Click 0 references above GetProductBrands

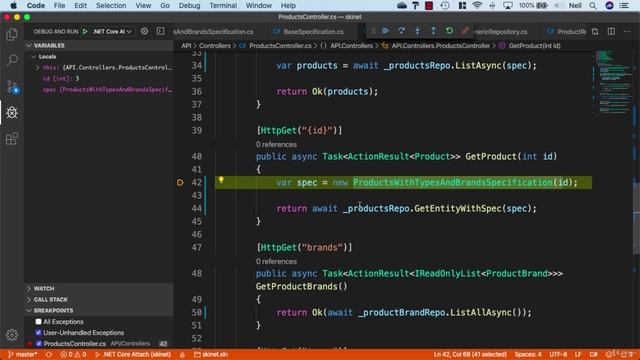(276, 261)
